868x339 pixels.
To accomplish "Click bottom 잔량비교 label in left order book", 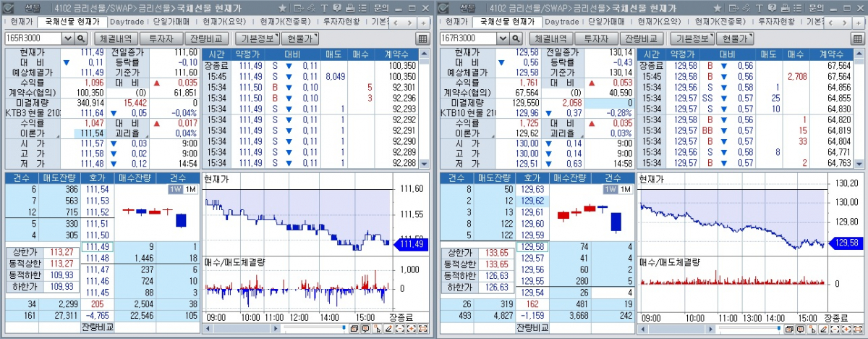I will tap(98, 327).
